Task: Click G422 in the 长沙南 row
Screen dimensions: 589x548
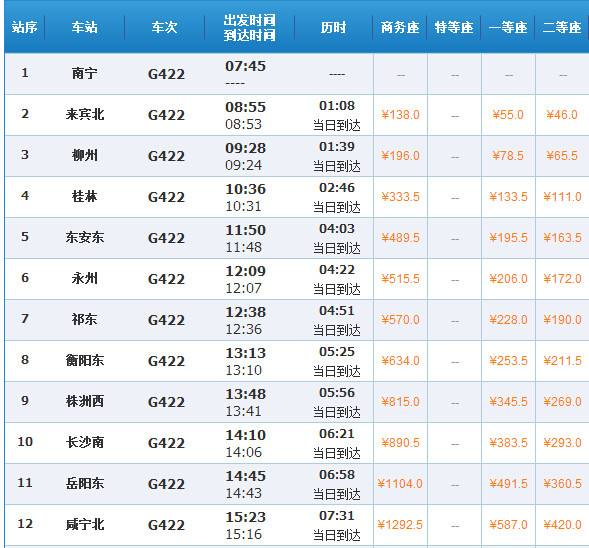Action: point(166,443)
